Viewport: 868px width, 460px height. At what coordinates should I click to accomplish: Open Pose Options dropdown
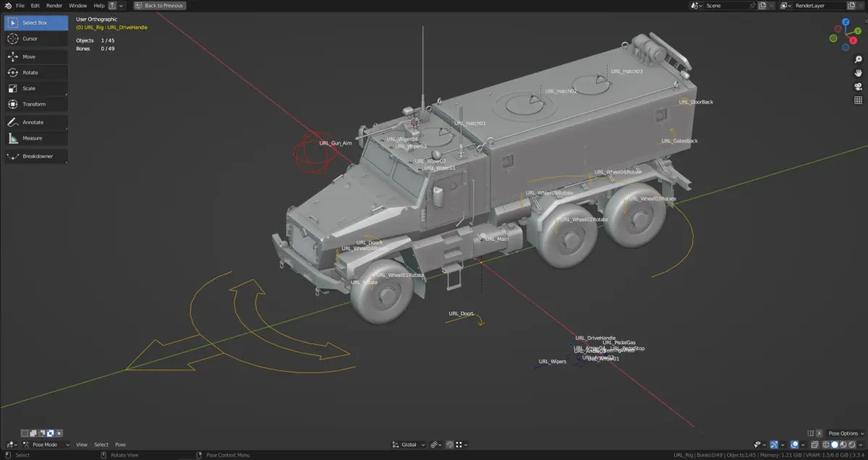coord(846,433)
